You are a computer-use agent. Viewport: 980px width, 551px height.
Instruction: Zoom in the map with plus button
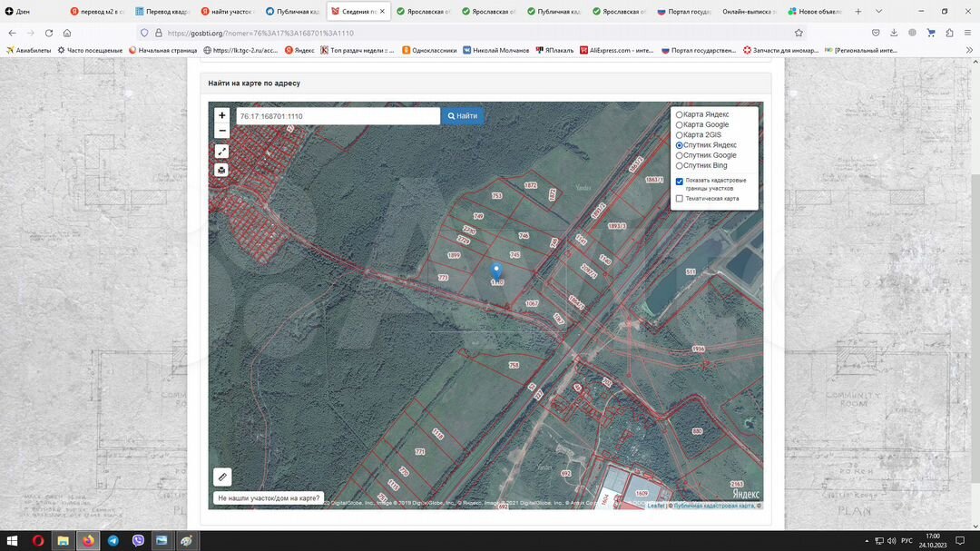221,115
